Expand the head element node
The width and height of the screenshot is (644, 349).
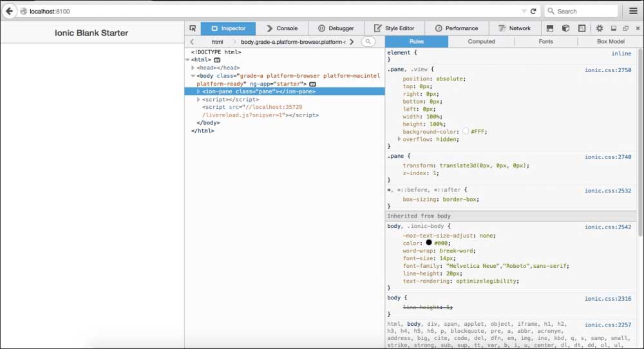point(193,68)
